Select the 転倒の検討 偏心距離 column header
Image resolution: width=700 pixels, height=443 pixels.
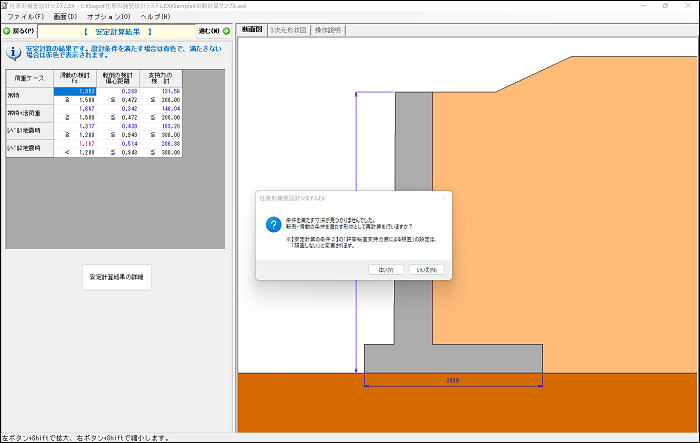coord(118,78)
